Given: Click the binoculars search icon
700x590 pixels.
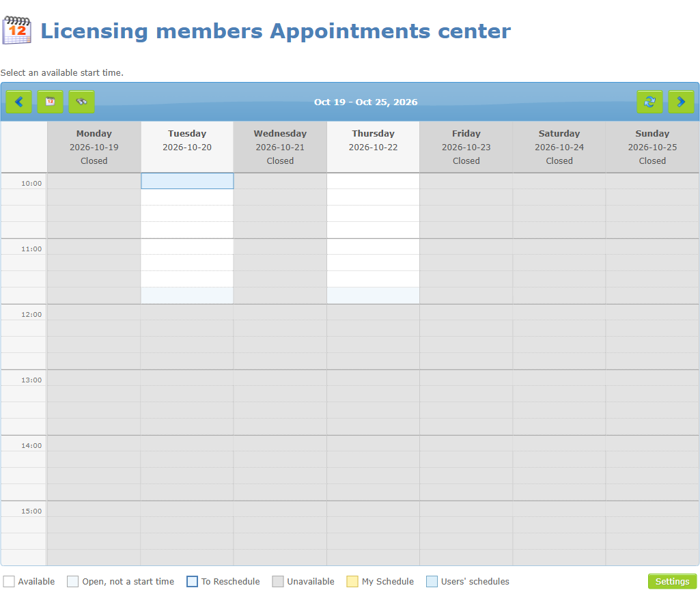Looking at the screenshot, I should click(82, 102).
